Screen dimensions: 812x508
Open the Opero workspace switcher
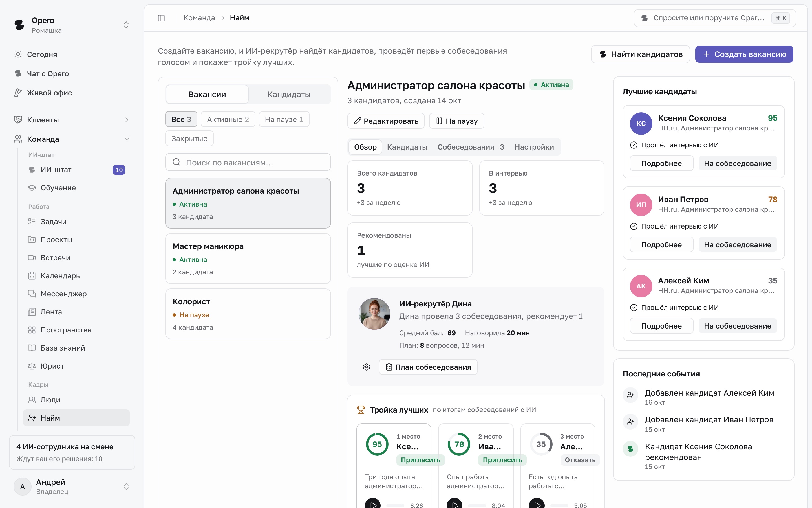tap(71, 25)
